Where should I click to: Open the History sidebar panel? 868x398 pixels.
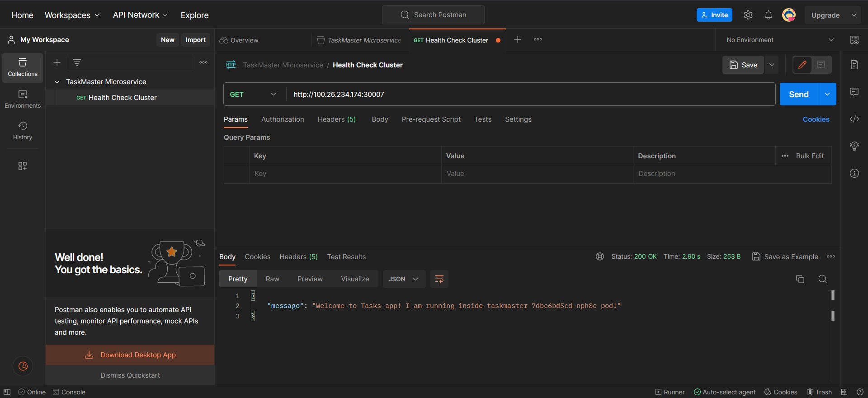[23, 131]
